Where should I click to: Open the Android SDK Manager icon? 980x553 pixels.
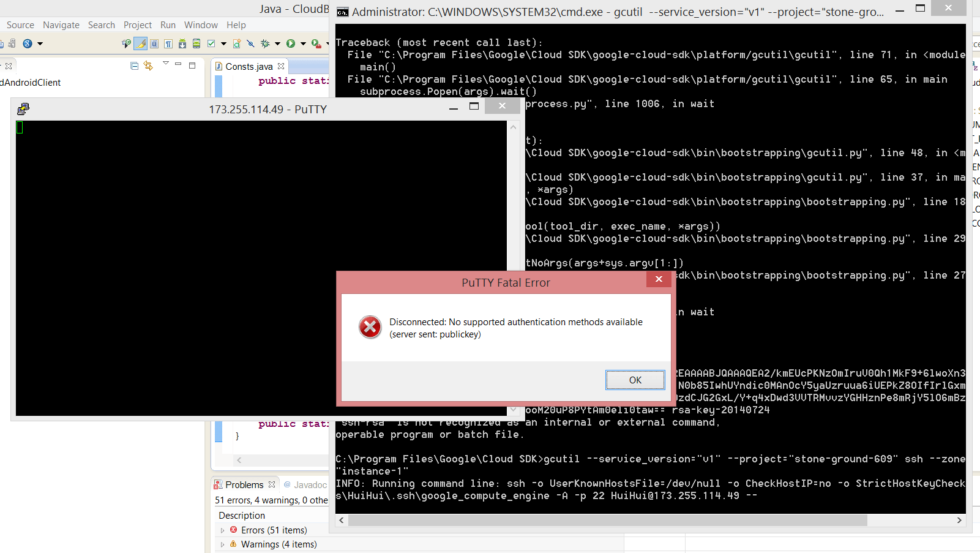182,43
